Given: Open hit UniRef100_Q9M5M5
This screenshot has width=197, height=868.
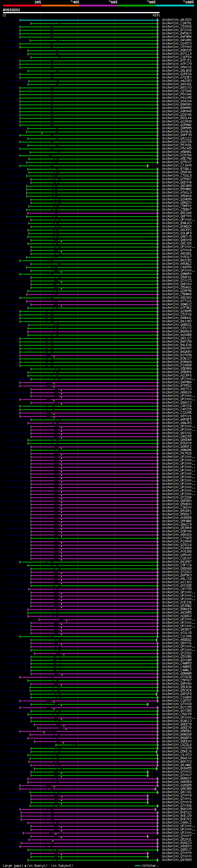Looking at the screenshot, I should click(177, 128).
